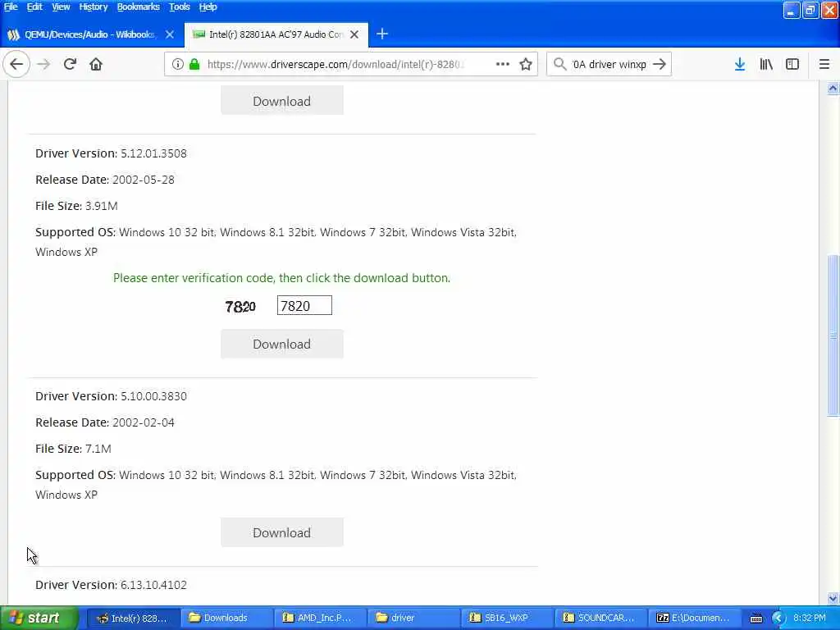
Task: Click the verification code input field
Action: click(x=304, y=306)
